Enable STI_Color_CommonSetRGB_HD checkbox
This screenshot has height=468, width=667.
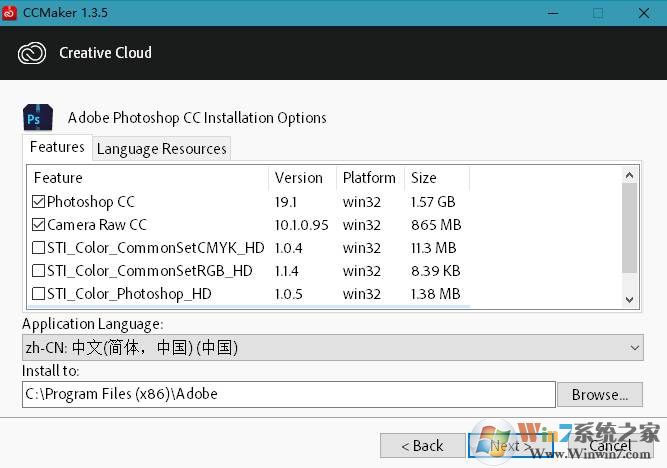tap(39, 271)
